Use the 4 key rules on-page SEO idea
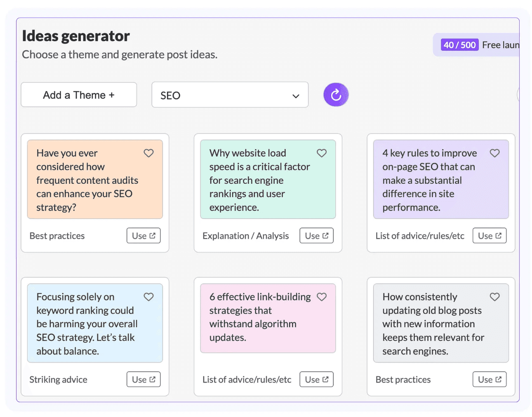The height and width of the screenshot is (417, 532). tap(490, 236)
